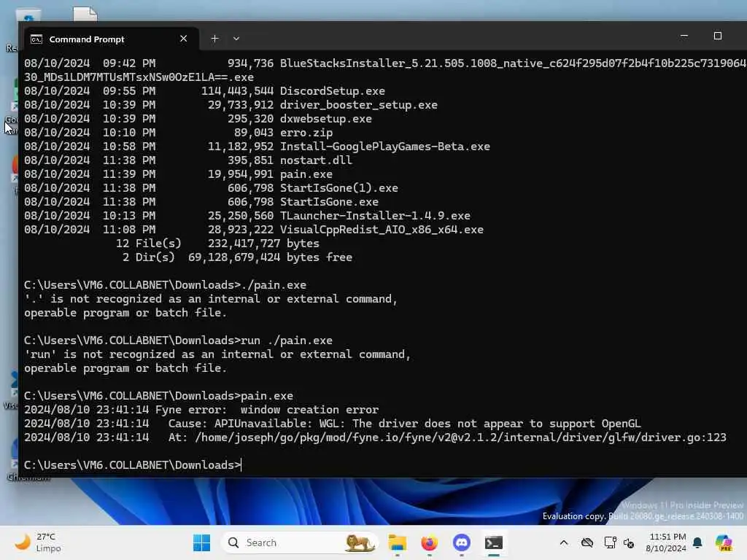This screenshot has height=560, width=747.
Task: Click the current command prompt input line
Action: [x=133, y=464]
